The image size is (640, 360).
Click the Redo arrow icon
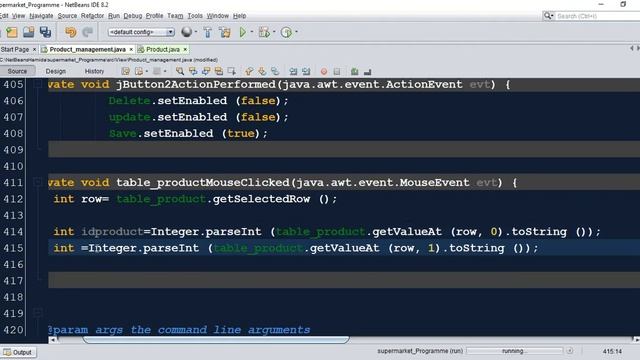click(87, 32)
